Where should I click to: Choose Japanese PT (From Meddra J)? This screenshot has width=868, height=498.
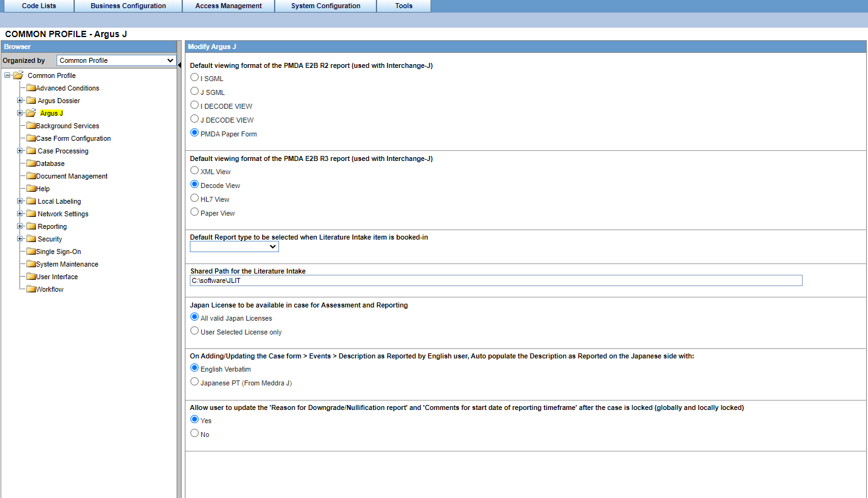[x=195, y=382]
